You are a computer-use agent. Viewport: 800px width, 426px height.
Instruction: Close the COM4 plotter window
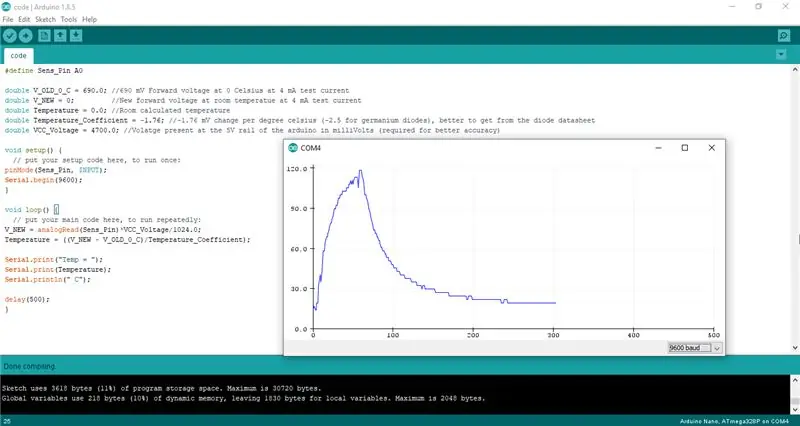tap(712, 148)
